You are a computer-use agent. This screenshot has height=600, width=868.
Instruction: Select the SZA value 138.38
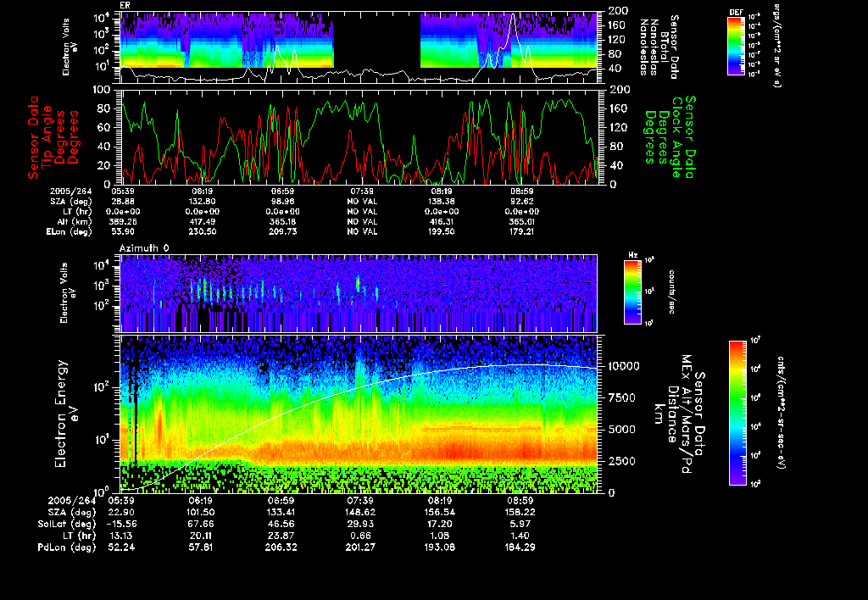pos(442,202)
